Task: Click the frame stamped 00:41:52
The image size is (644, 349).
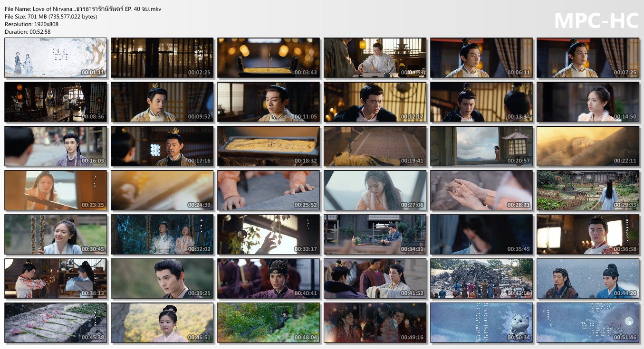Action: 375,278
